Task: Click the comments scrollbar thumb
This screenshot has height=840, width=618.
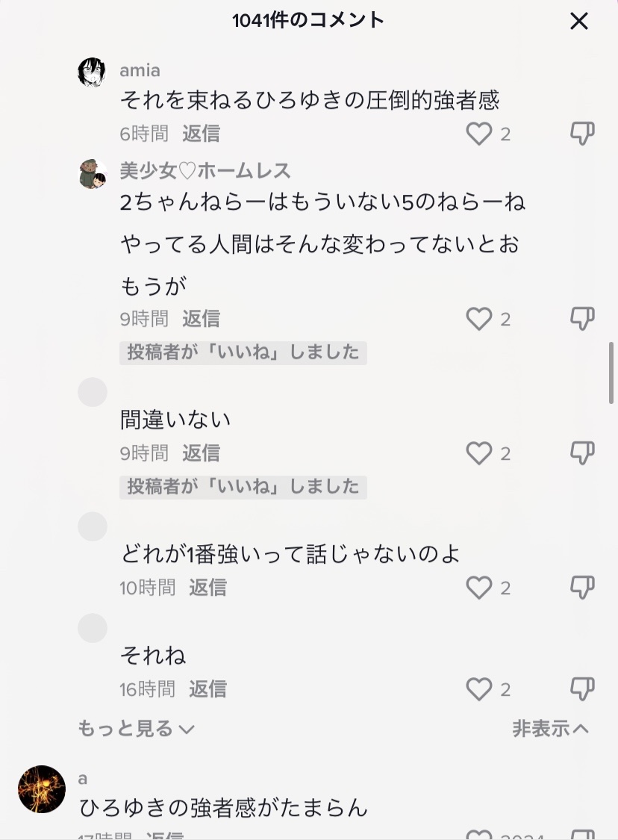Action: [x=611, y=373]
